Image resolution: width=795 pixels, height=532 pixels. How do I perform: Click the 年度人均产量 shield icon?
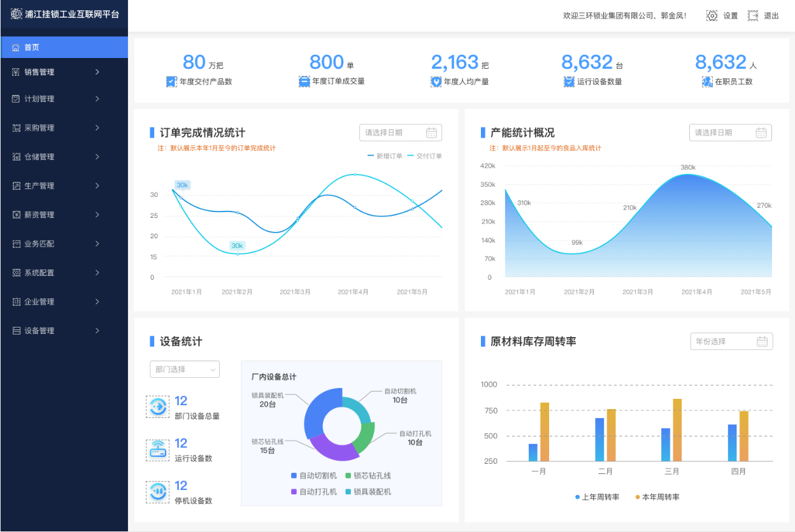tap(436, 82)
